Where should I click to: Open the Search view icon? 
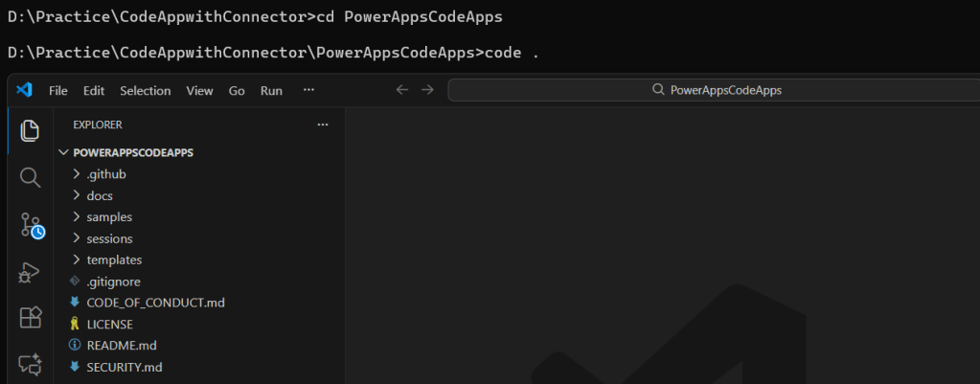point(30,177)
